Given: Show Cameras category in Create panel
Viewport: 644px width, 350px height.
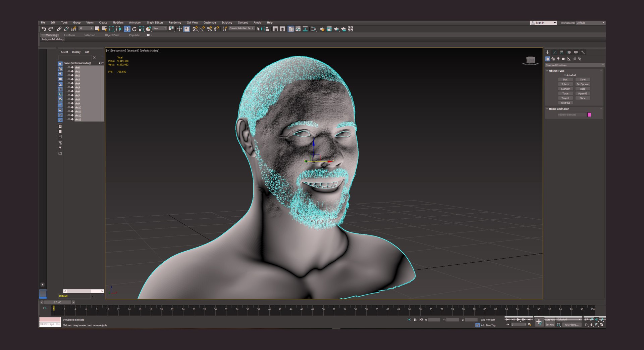Looking at the screenshot, I should pyautogui.click(x=564, y=59).
